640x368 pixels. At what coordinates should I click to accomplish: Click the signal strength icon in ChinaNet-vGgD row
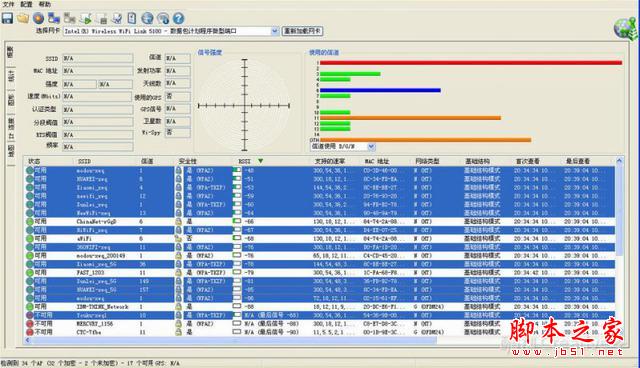pos(237,221)
